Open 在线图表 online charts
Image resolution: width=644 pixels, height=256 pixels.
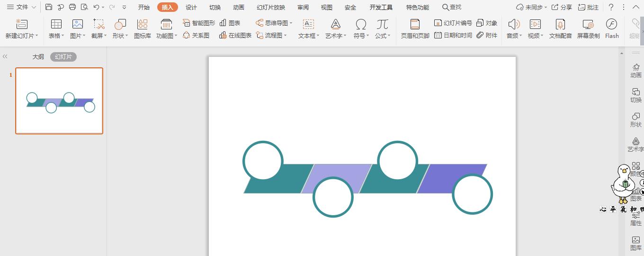(x=235, y=35)
